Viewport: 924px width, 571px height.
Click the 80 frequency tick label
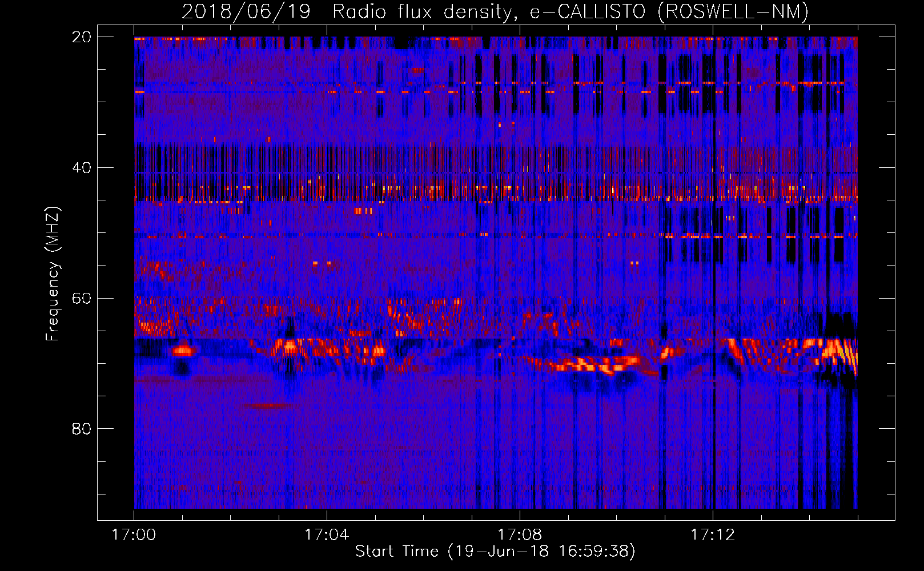click(x=81, y=429)
